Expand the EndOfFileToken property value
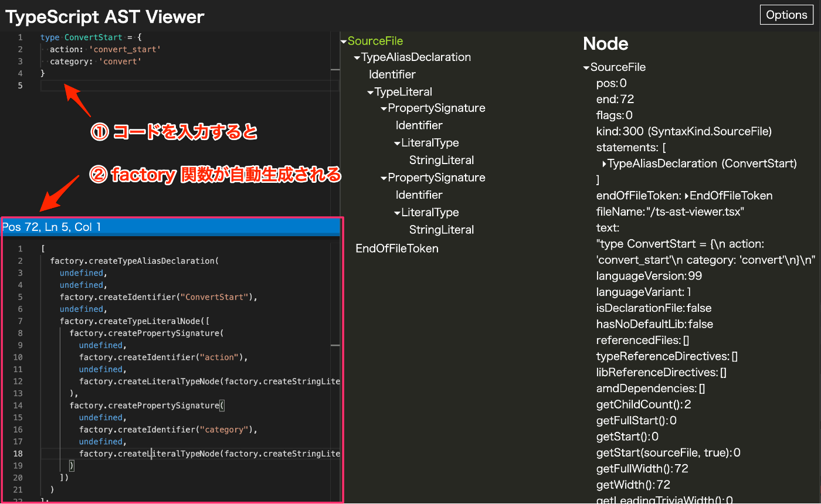Screen dimensions: 821x504 [687, 196]
